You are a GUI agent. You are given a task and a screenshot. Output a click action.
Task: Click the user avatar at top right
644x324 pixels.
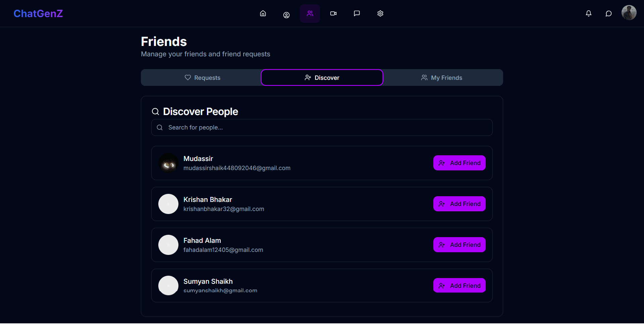629,13
